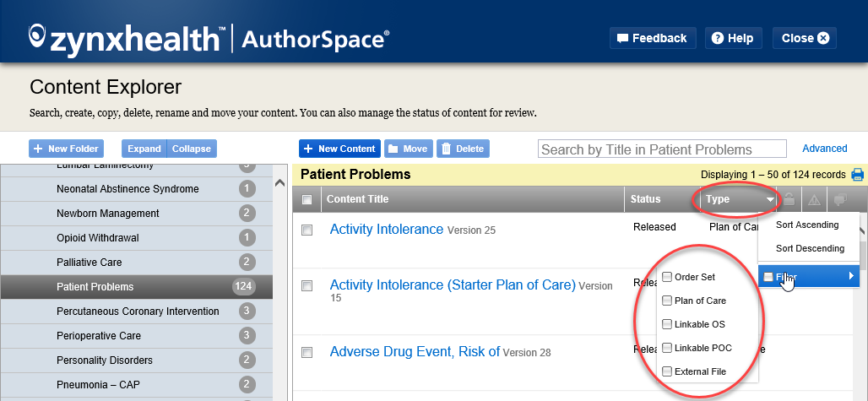Screen dimensions: 868x401
Task: Open the Type column dropdown arrow
Action: pyautogui.click(x=770, y=200)
